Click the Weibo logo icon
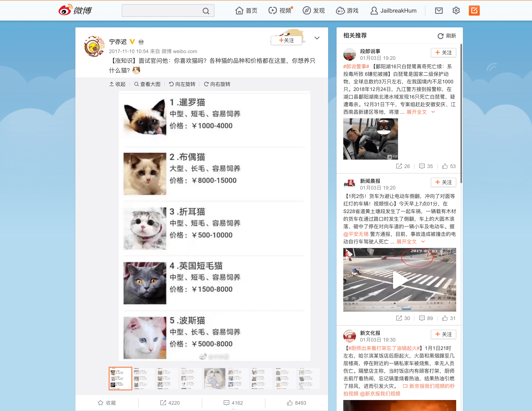This screenshot has width=532, height=411. [x=65, y=10]
